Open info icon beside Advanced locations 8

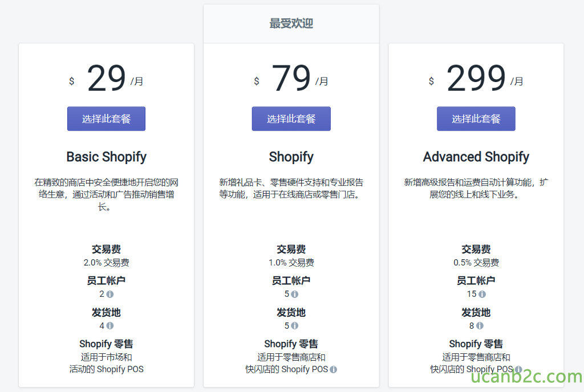pos(480,326)
